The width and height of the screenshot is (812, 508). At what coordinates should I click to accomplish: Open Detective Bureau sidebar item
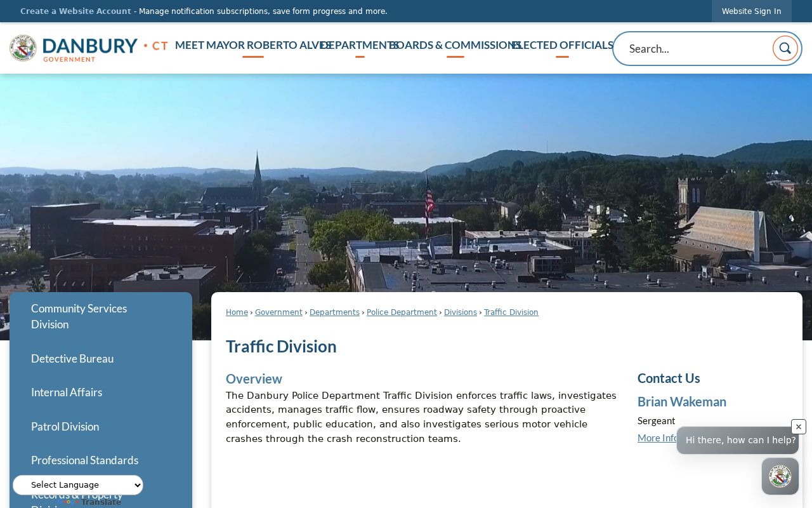click(101, 359)
